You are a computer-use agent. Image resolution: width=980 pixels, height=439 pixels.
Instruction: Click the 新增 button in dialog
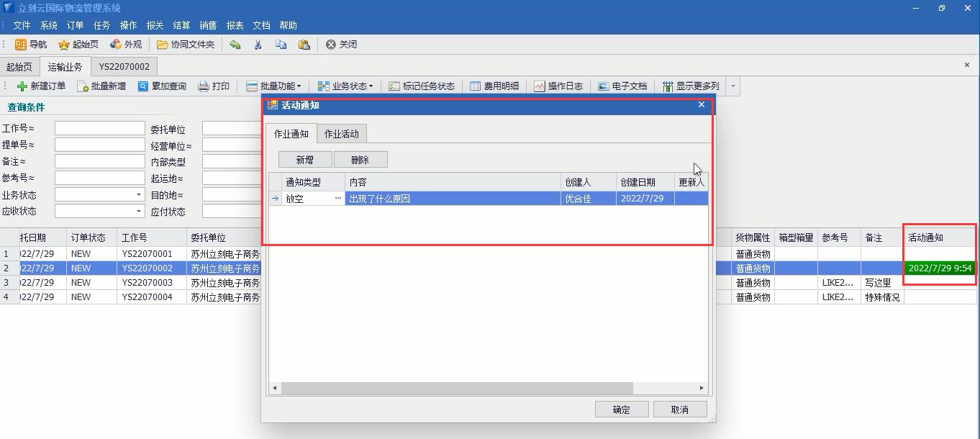(x=305, y=160)
